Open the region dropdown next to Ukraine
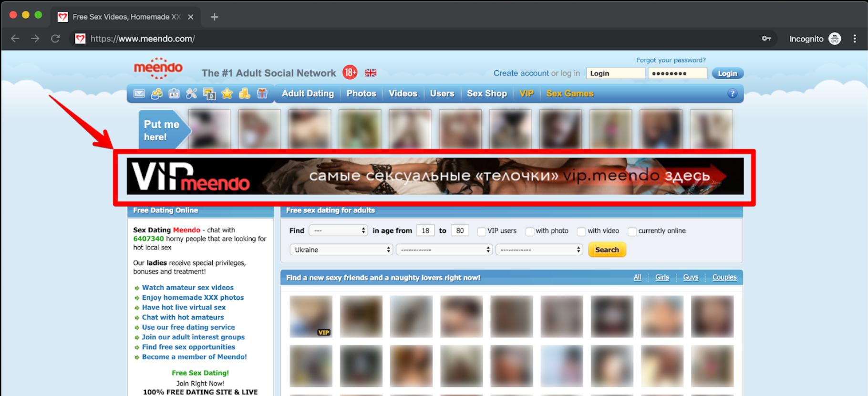868x396 pixels. [444, 250]
